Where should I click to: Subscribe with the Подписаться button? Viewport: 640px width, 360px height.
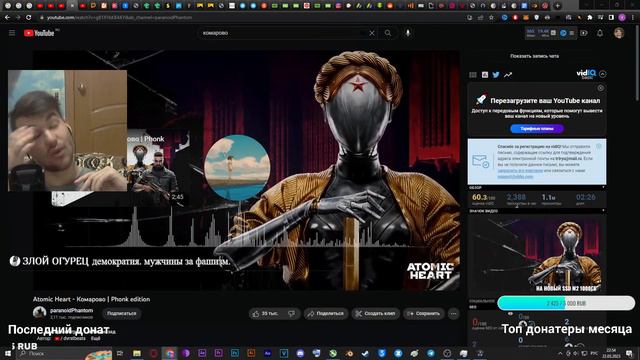coord(121,313)
